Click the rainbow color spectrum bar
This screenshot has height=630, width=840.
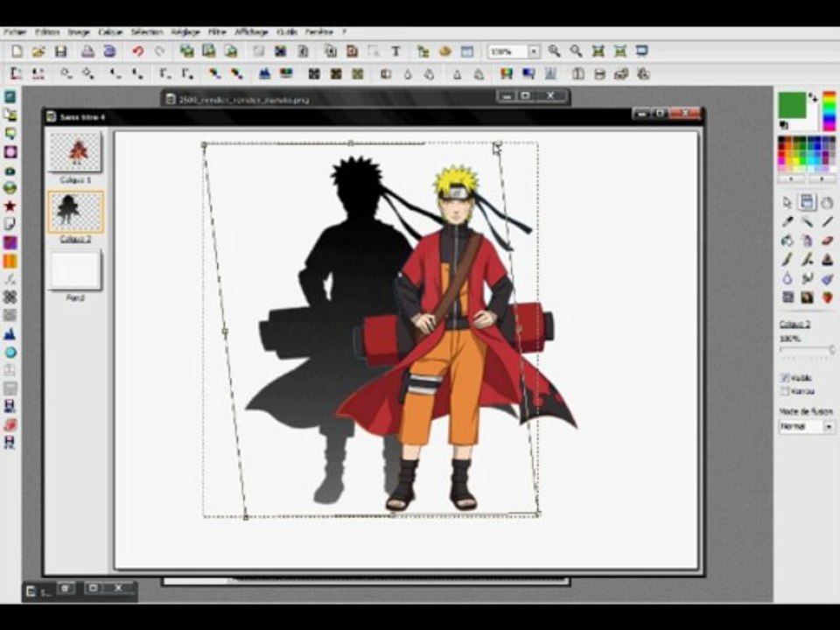829,111
